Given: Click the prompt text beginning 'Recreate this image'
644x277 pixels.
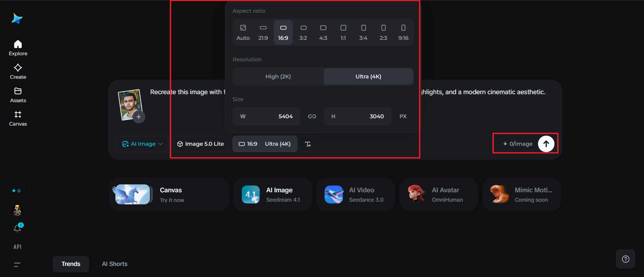Looking at the screenshot, I should (x=188, y=92).
